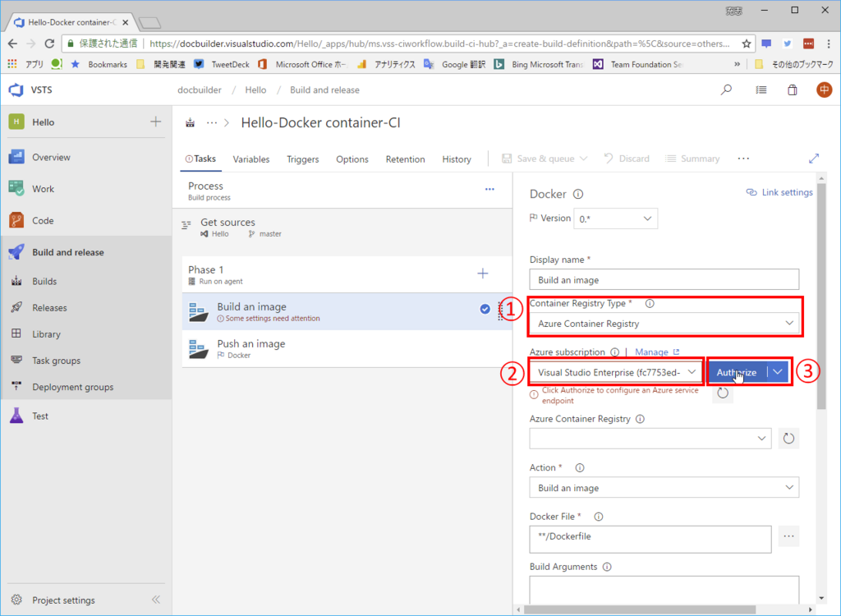The image size is (841, 616).
Task: Open the user profile avatar
Action: click(824, 90)
